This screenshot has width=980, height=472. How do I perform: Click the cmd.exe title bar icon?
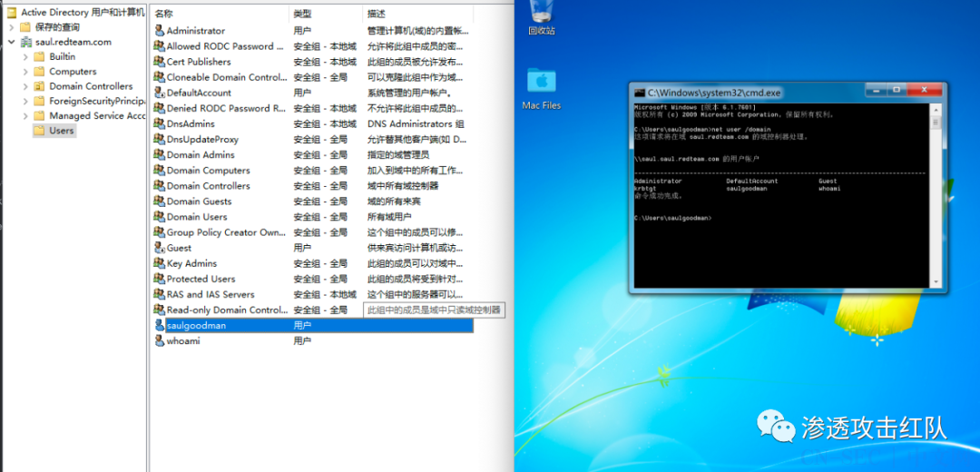click(x=640, y=93)
